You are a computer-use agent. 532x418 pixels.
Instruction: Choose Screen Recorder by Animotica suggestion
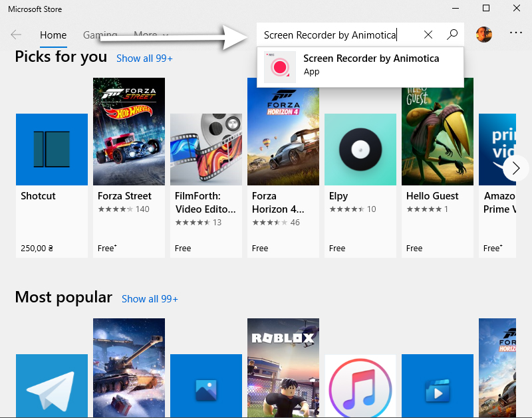pyautogui.click(x=360, y=67)
